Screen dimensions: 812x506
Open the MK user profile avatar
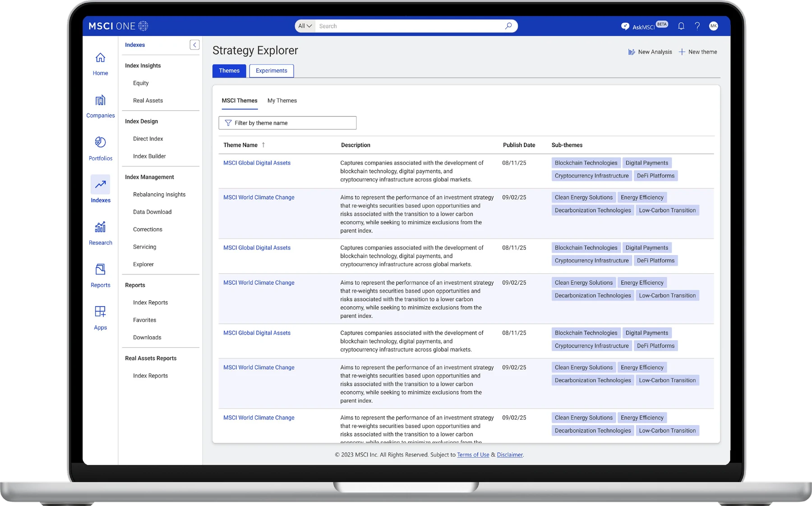pyautogui.click(x=714, y=26)
